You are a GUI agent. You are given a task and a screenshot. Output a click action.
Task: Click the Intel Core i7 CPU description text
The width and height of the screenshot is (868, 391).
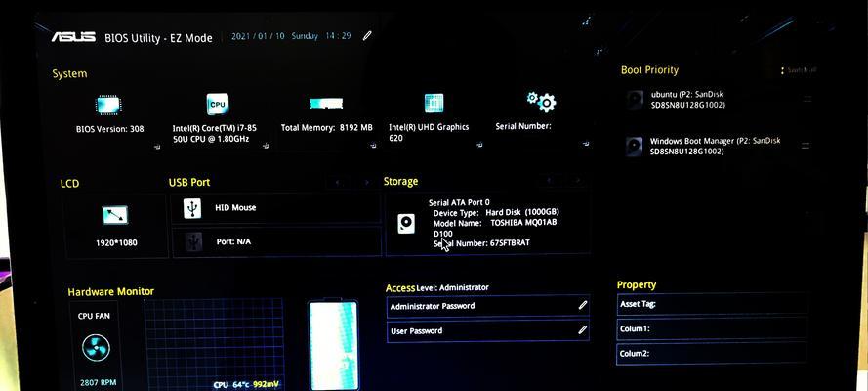(214, 134)
